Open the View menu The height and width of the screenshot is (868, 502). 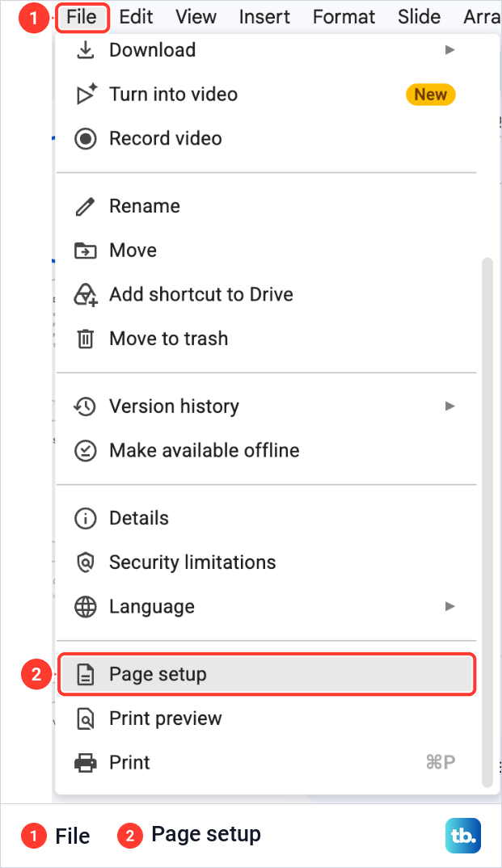[196, 17]
